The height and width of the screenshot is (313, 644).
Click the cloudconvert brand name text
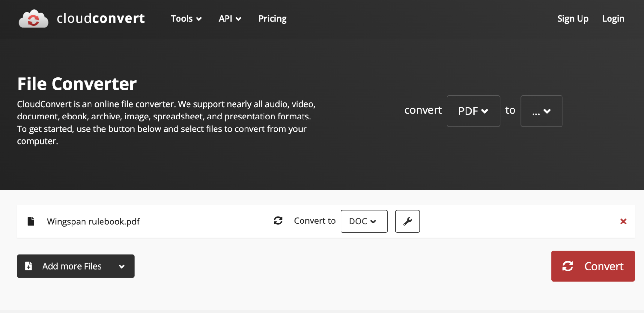(x=101, y=18)
